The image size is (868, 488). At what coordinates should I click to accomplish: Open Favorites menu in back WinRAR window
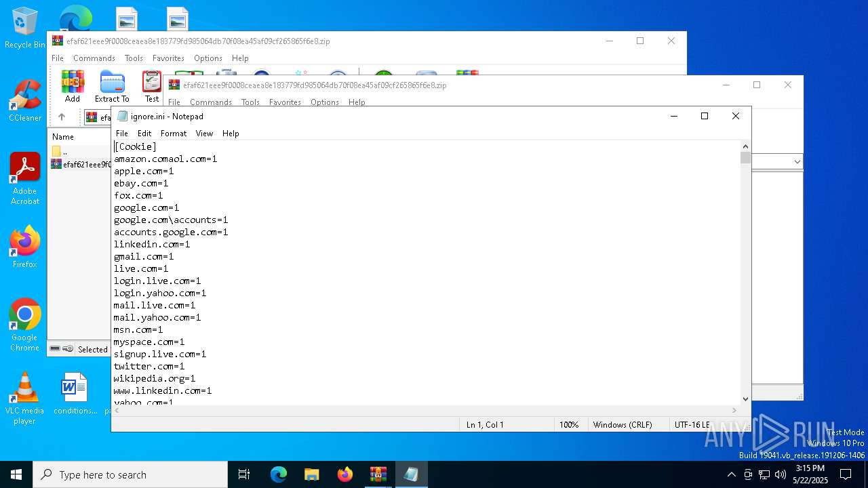pos(168,58)
